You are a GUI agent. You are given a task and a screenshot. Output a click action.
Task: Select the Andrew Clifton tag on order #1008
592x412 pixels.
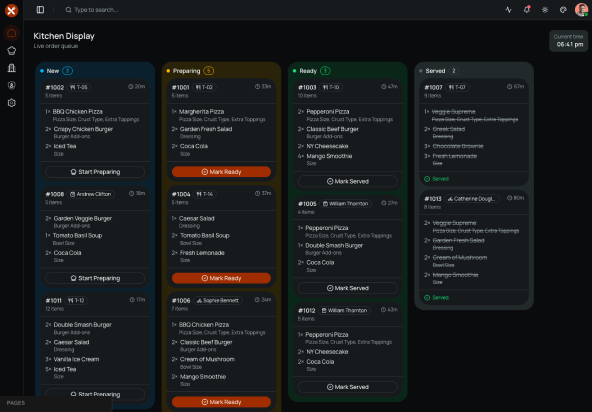(91, 194)
